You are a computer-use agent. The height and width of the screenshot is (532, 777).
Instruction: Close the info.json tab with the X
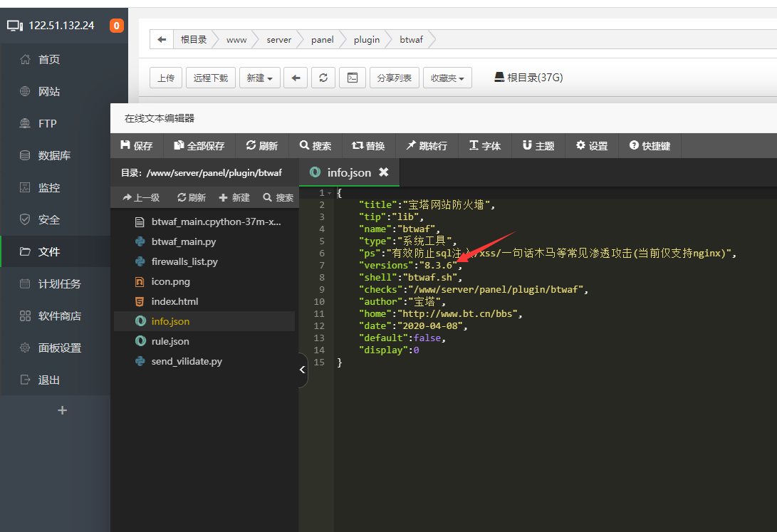point(383,172)
